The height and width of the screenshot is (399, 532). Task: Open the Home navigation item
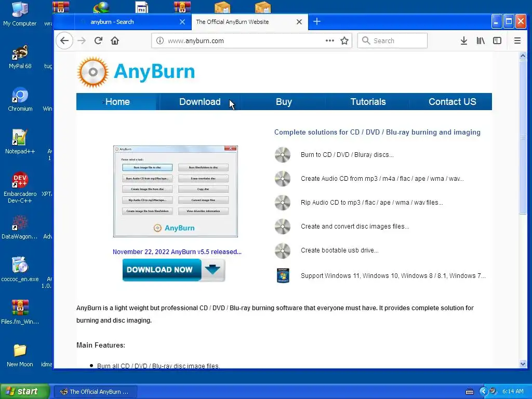tap(117, 102)
